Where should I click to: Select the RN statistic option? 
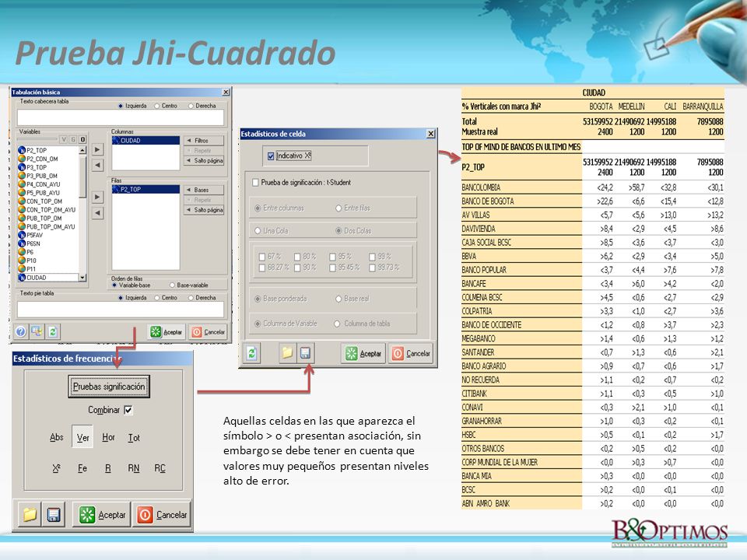[134, 468]
